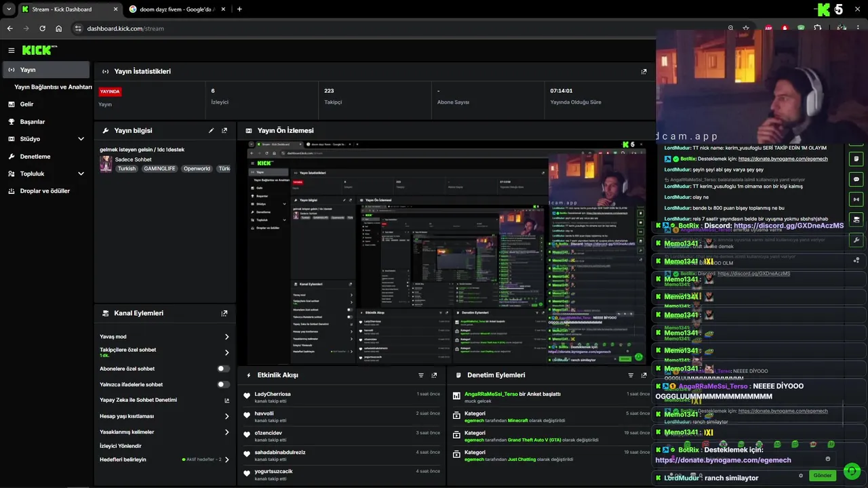Reload the page with refresh icon
868x488 pixels.
point(42,28)
